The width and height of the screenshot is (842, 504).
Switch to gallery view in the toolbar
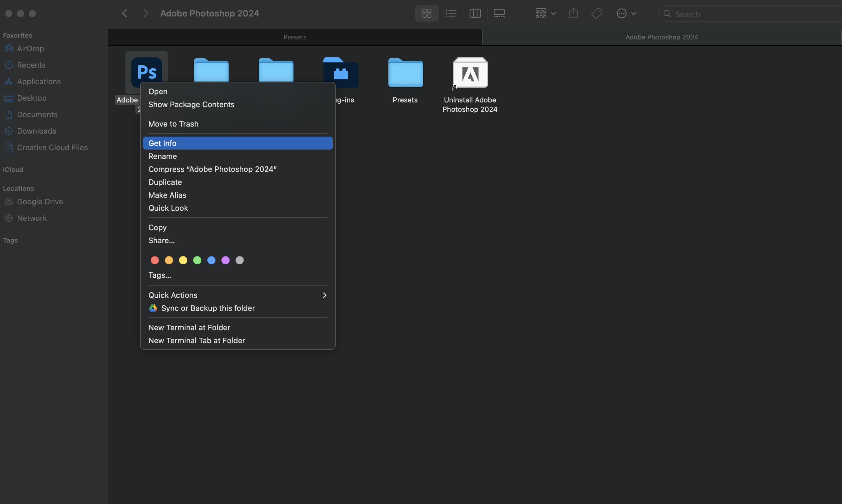499,13
